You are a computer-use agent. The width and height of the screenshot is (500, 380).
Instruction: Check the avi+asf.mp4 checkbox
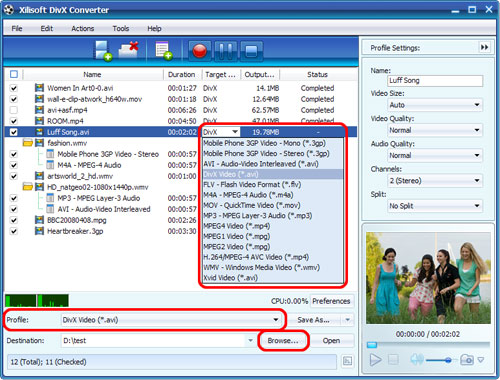pyautogui.click(x=13, y=110)
